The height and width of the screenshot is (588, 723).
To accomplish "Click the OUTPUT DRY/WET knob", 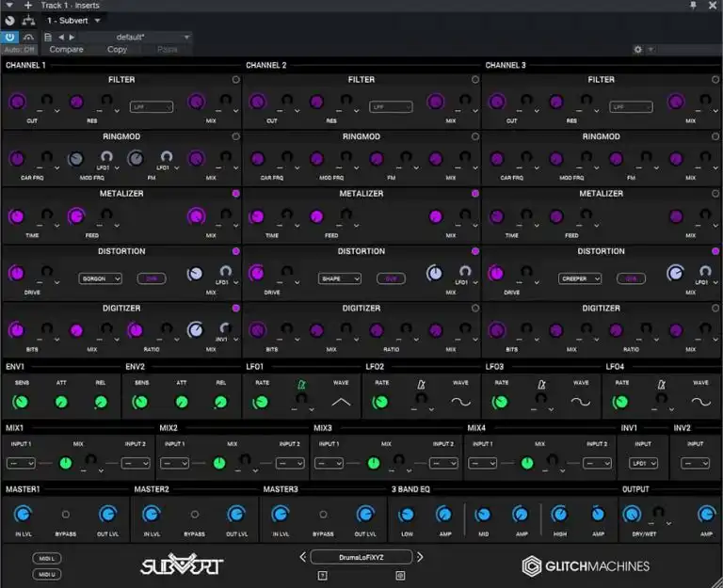I will click(x=632, y=514).
